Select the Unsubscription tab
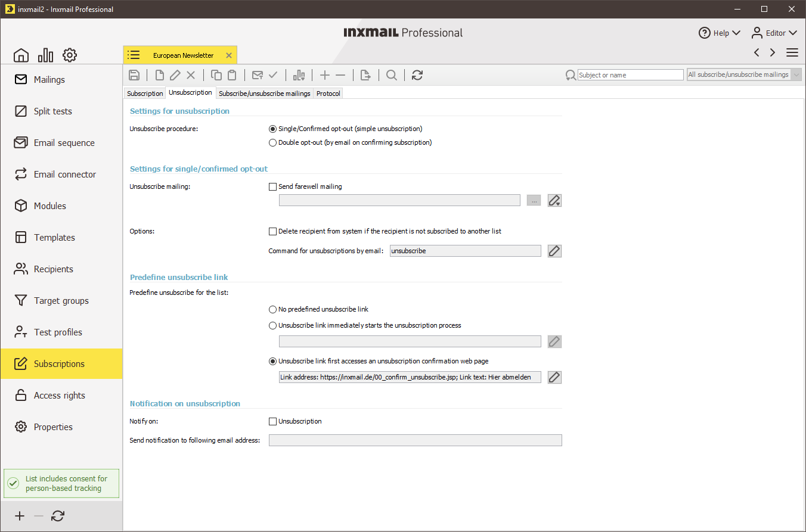 coord(191,93)
